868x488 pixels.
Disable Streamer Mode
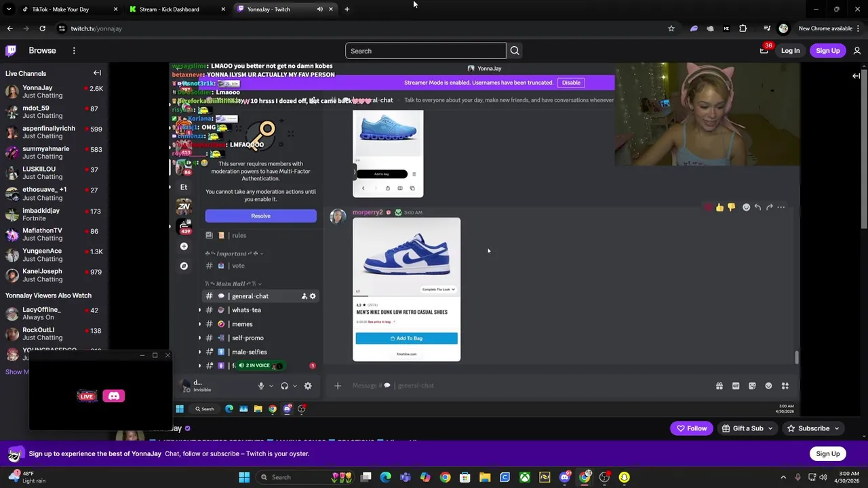571,83
